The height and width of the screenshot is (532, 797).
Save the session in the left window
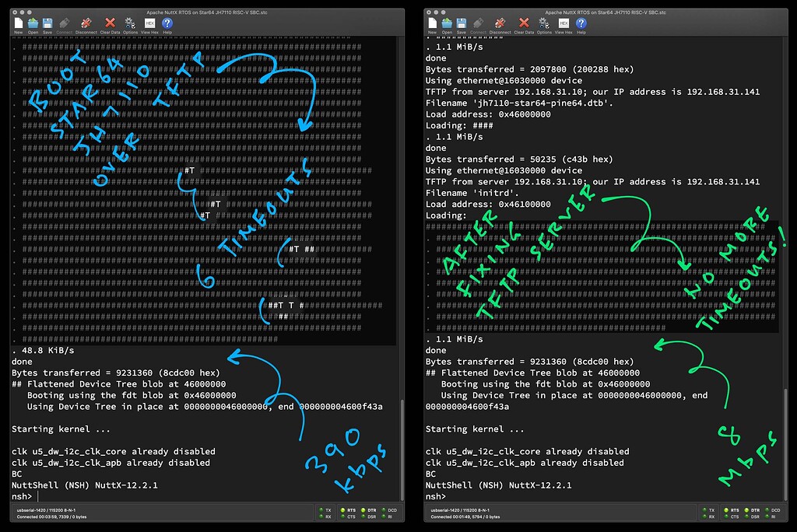click(x=48, y=25)
